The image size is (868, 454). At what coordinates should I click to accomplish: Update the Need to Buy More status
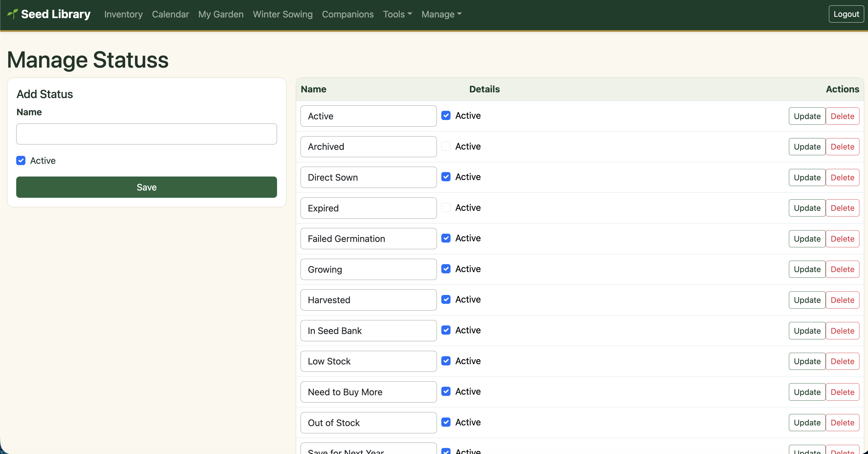807,392
